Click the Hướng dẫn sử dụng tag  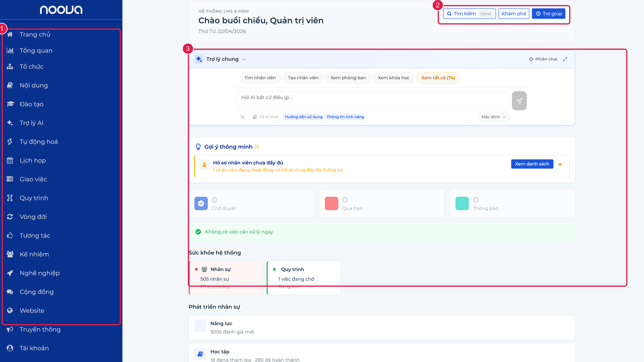[x=303, y=117]
